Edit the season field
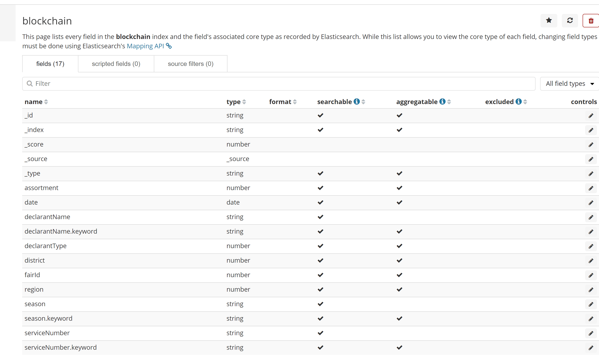The image size is (599, 364). click(x=591, y=304)
